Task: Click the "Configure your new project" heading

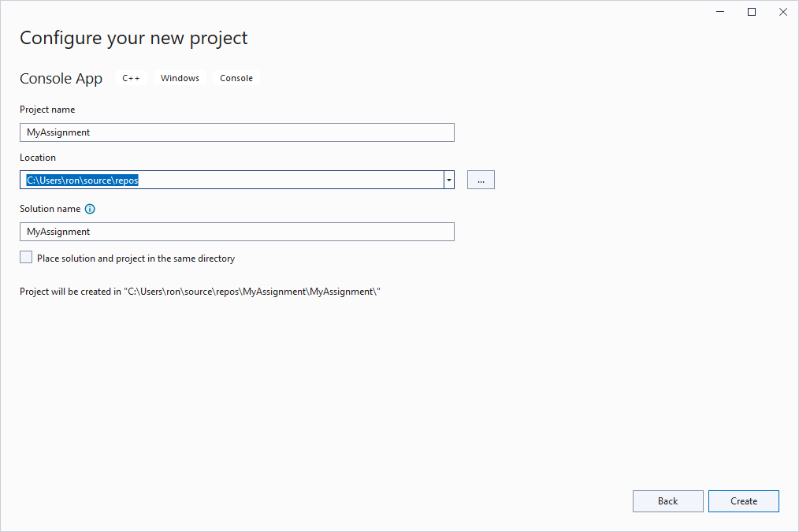Action: click(133, 37)
